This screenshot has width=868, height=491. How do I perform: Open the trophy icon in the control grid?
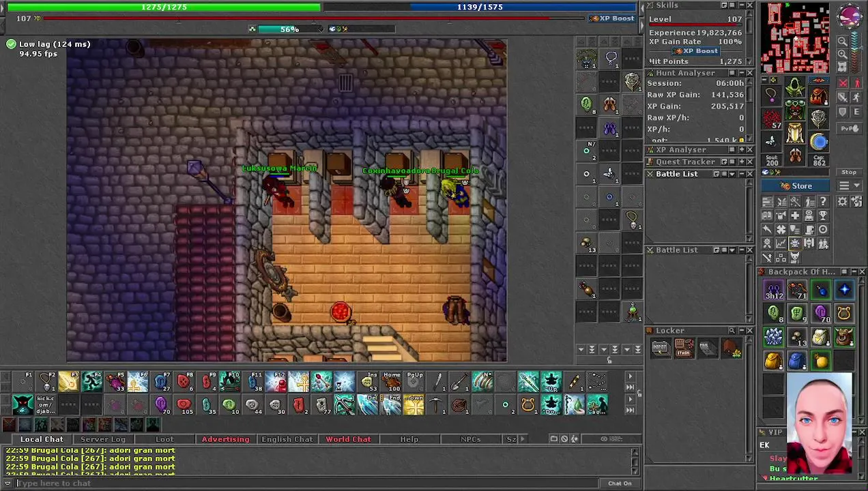(x=823, y=215)
